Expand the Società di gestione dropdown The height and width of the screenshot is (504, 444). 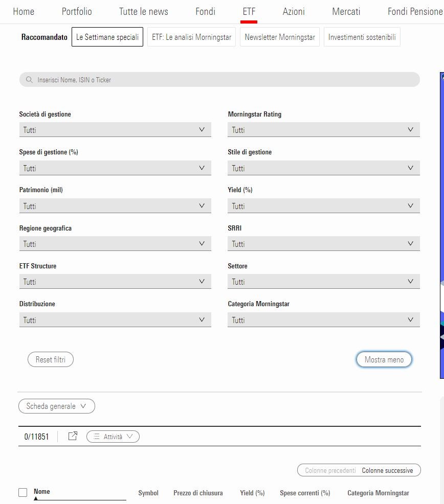[115, 130]
